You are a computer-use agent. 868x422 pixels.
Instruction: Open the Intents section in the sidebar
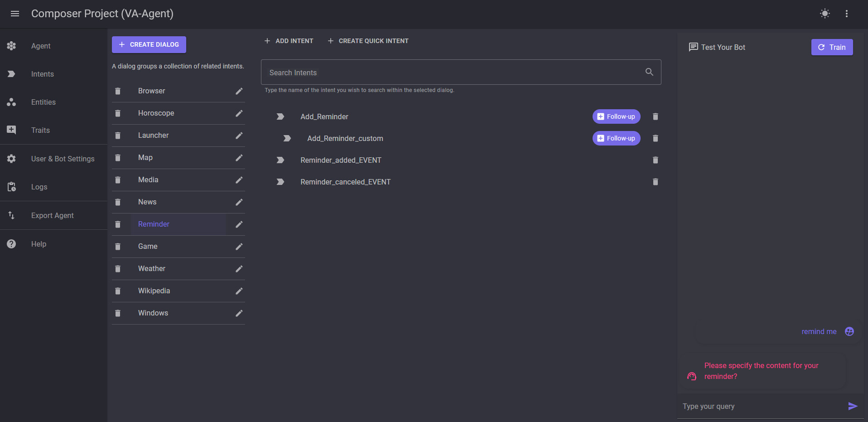point(42,74)
